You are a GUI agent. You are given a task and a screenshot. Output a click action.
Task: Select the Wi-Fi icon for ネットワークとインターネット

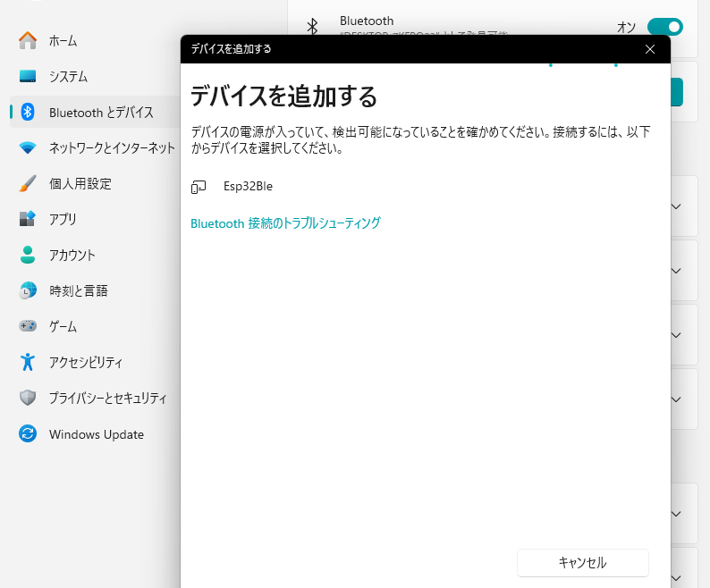coord(28,148)
